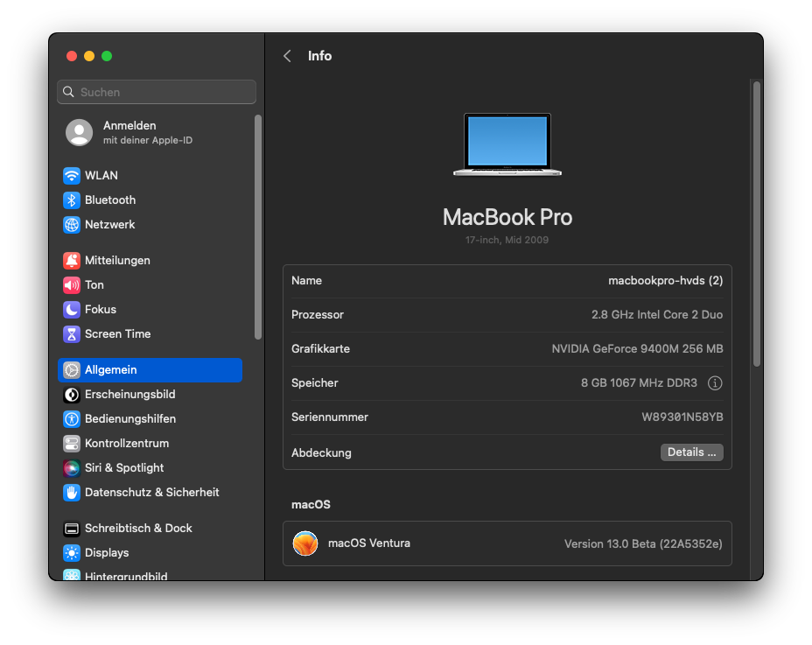Click the Siri & Spotlight icon
Viewport: 812px width, 645px height.
coord(72,468)
